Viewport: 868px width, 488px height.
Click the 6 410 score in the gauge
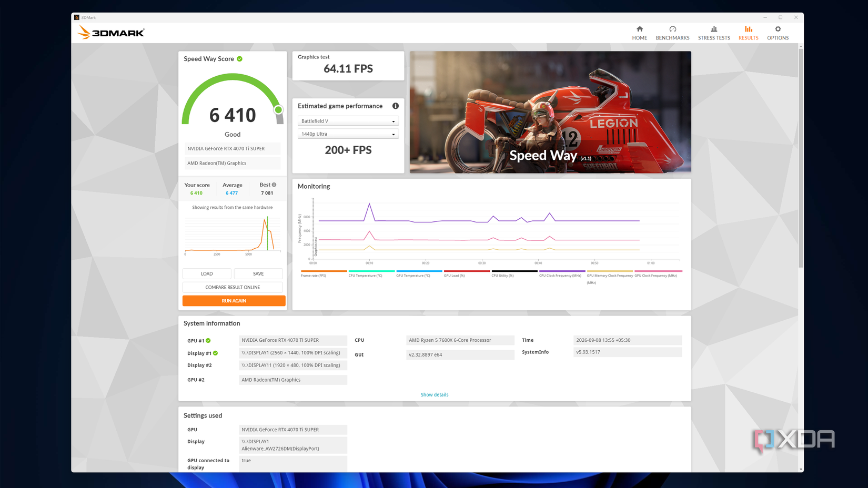pyautogui.click(x=233, y=115)
